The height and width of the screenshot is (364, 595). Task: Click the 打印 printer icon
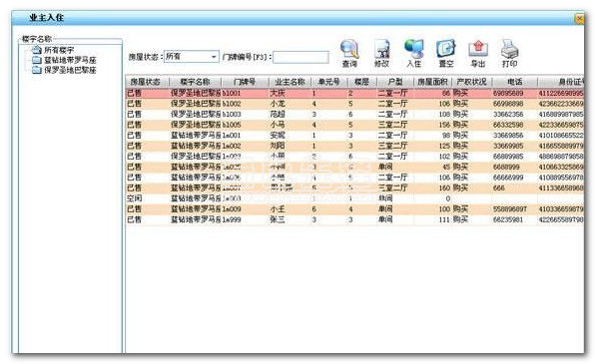[x=509, y=49]
